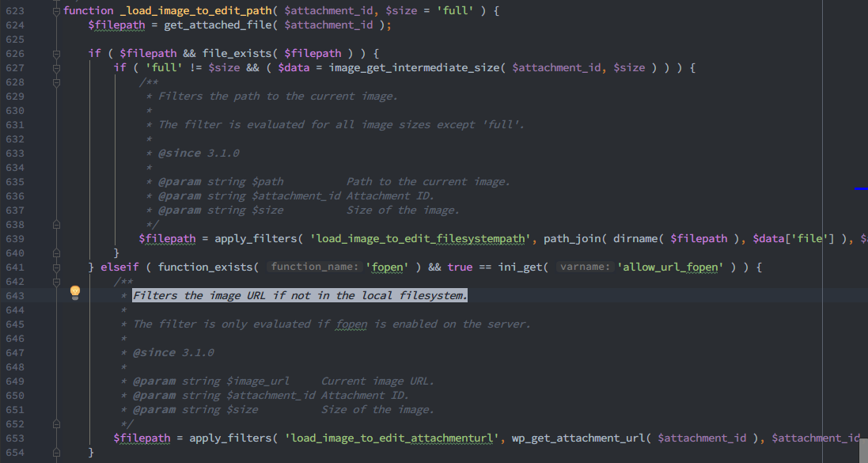Fold the doc comment starting at line 628
868x463 pixels.
click(x=56, y=82)
